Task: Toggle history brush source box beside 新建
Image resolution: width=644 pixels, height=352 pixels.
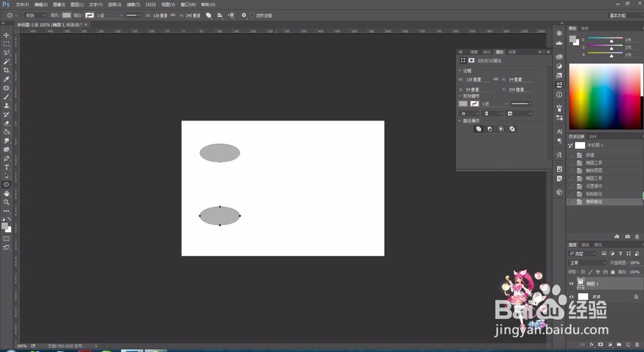Action: pos(571,155)
